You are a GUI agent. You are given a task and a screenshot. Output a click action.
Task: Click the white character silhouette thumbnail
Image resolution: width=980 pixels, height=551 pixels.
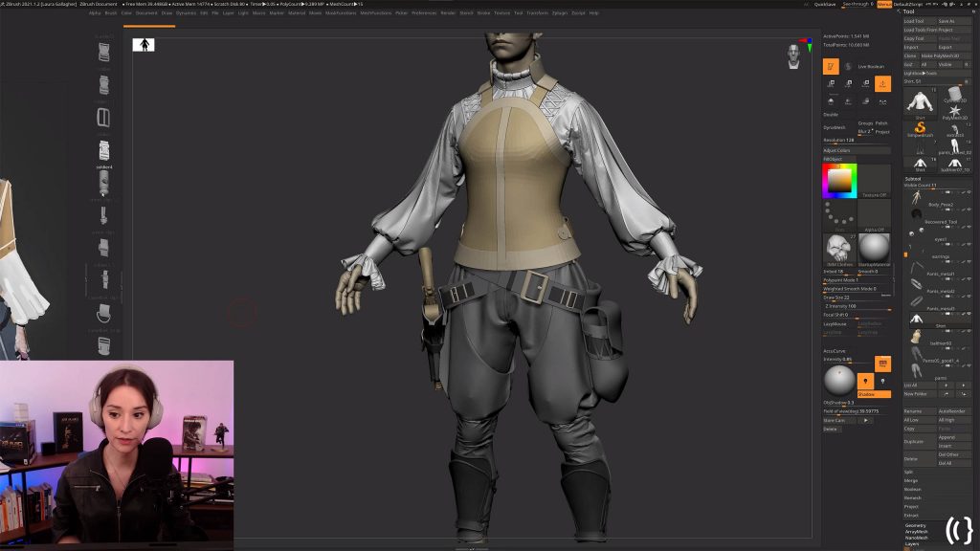[x=144, y=44]
